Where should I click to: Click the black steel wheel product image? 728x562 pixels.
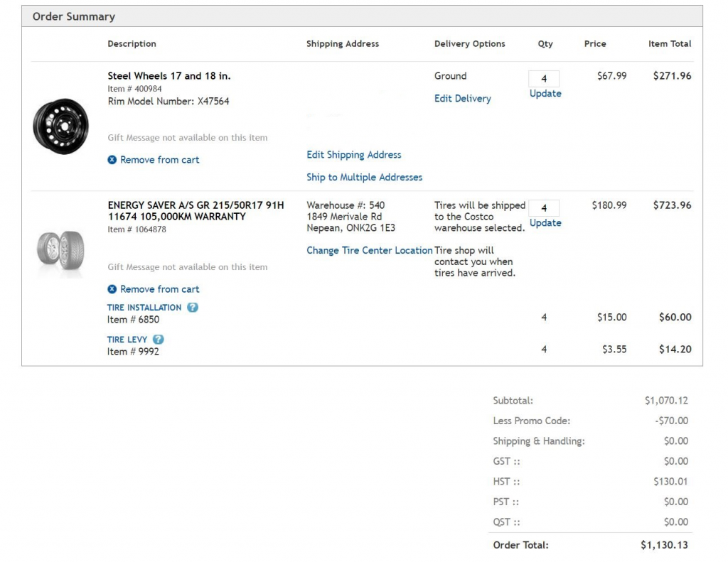tap(61, 126)
